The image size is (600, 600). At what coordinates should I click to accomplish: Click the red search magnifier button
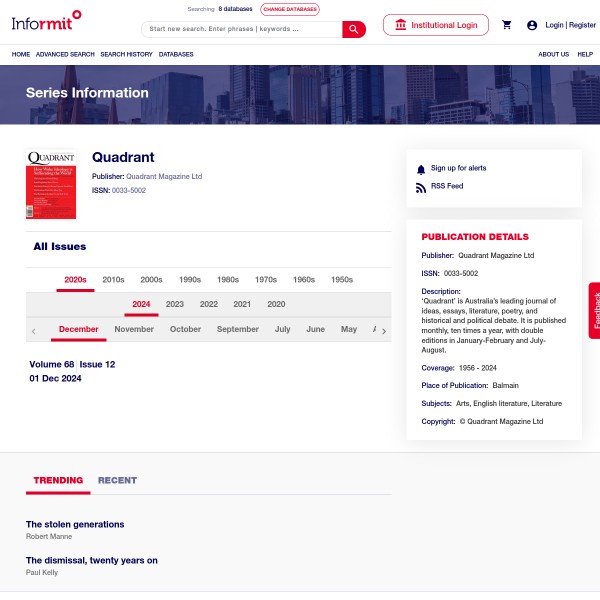tap(354, 29)
